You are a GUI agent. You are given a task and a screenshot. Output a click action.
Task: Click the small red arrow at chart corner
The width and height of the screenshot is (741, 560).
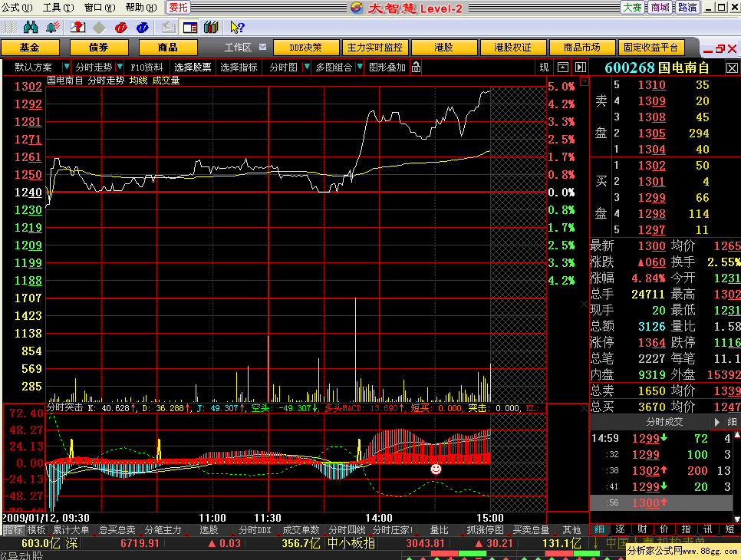[x=585, y=81]
